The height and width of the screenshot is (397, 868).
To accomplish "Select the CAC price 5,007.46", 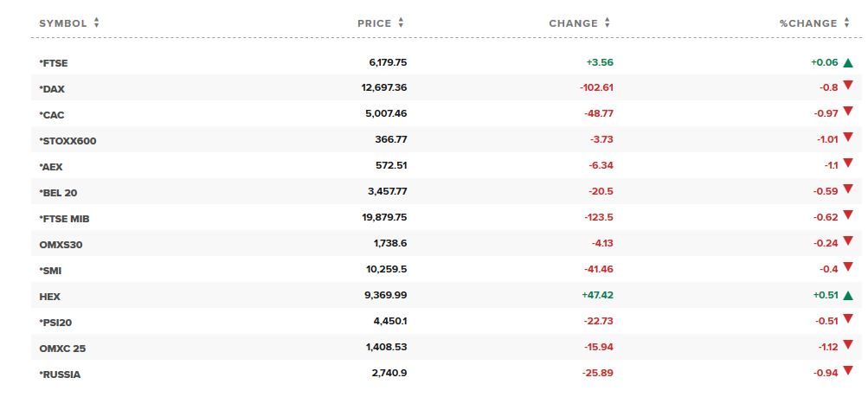I will 387,113.
